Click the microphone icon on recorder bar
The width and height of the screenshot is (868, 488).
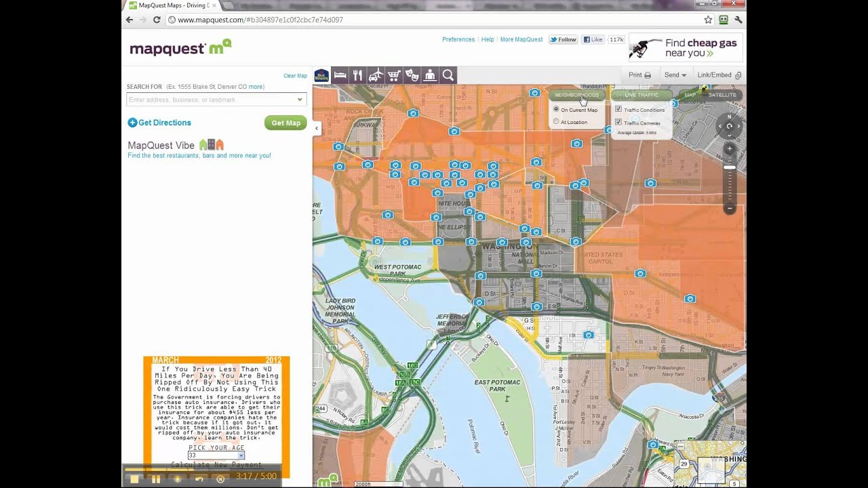(178, 479)
